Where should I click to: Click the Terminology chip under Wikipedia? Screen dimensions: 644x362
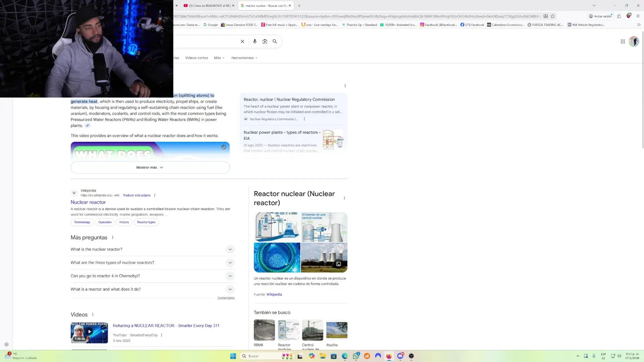point(82,222)
